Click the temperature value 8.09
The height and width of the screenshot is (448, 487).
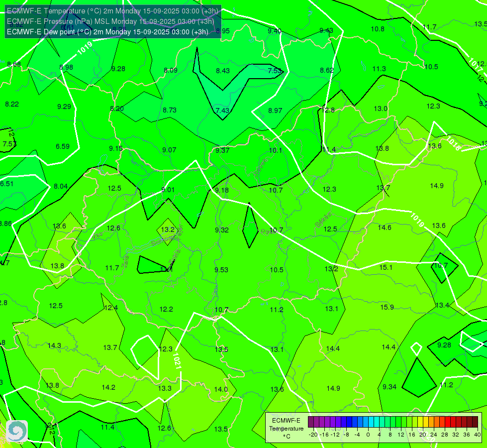point(171,70)
